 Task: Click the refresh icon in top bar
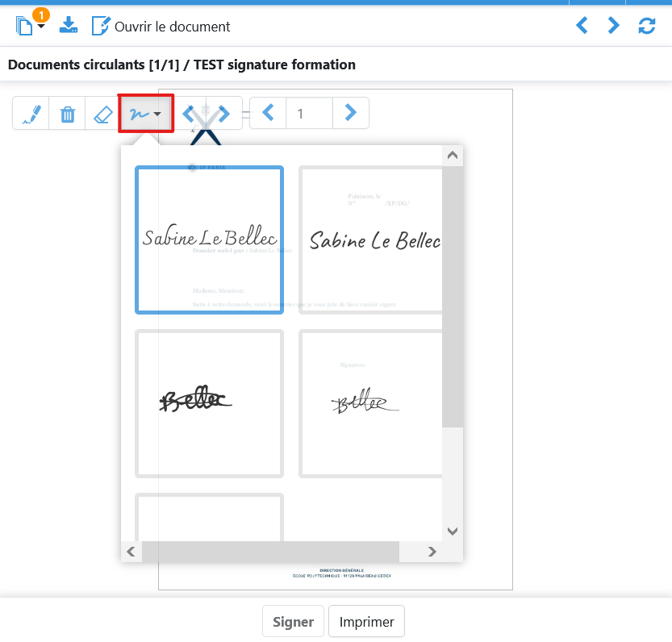coord(647,26)
